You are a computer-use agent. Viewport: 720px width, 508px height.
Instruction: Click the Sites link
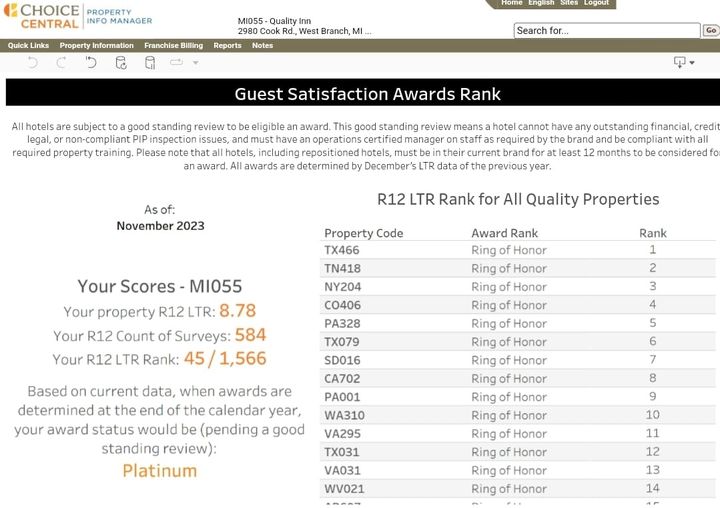pos(569,3)
